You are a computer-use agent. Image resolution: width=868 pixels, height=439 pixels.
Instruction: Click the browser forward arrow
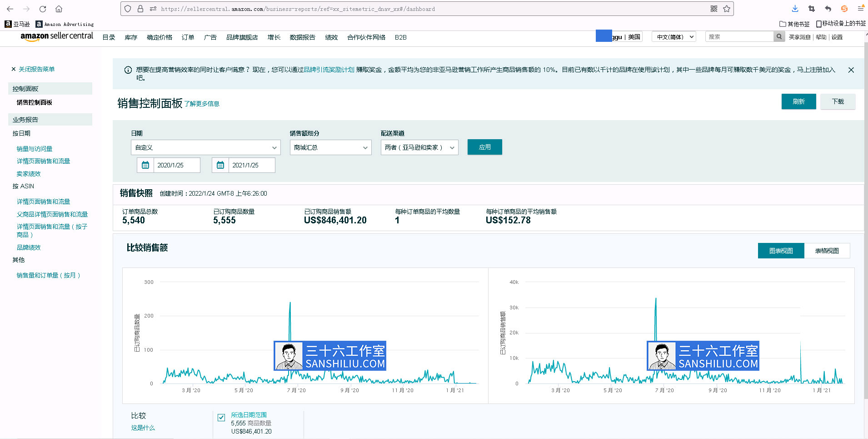26,9
